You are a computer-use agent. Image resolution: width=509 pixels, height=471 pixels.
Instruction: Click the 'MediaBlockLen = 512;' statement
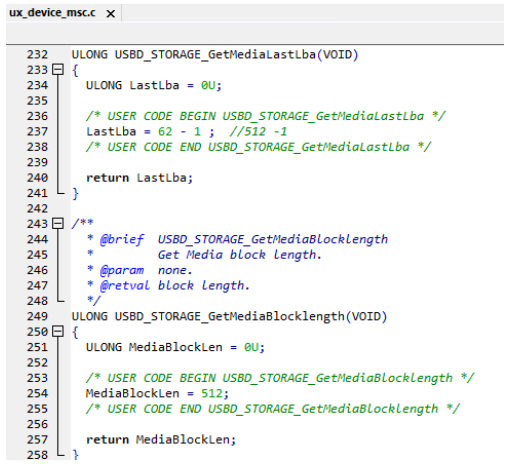(157, 393)
